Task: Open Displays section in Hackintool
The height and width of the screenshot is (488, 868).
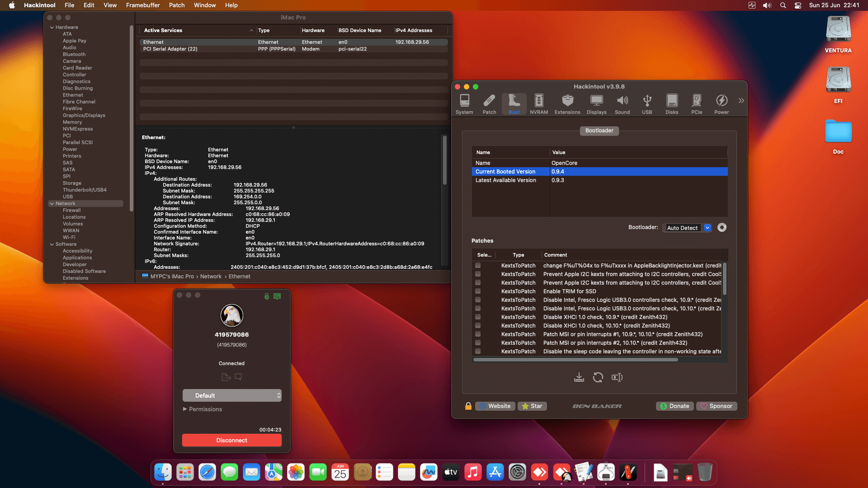Action: click(x=597, y=104)
